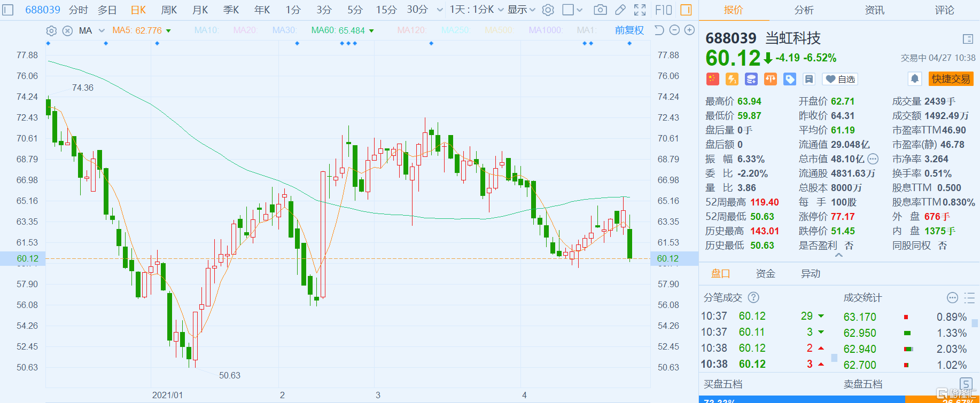Image resolution: width=980 pixels, height=403 pixels.
Task: Switch to 分析 tab
Action: click(x=804, y=10)
